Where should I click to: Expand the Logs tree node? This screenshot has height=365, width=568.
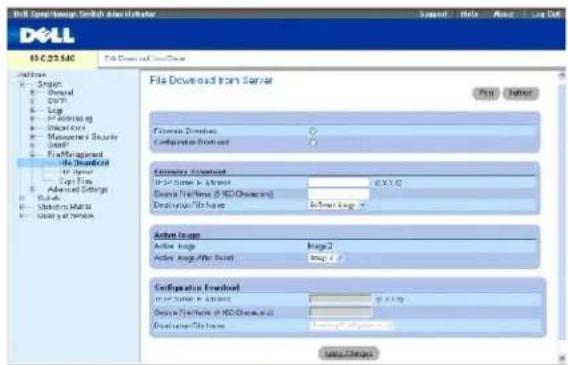click(x=32, y=110)
